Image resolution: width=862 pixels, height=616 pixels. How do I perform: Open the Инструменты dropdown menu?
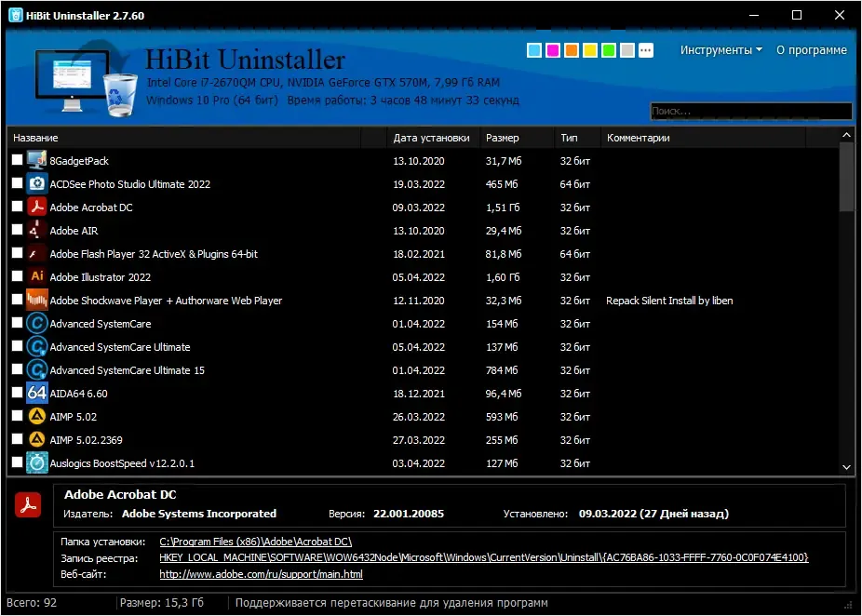tap(721, 50)
